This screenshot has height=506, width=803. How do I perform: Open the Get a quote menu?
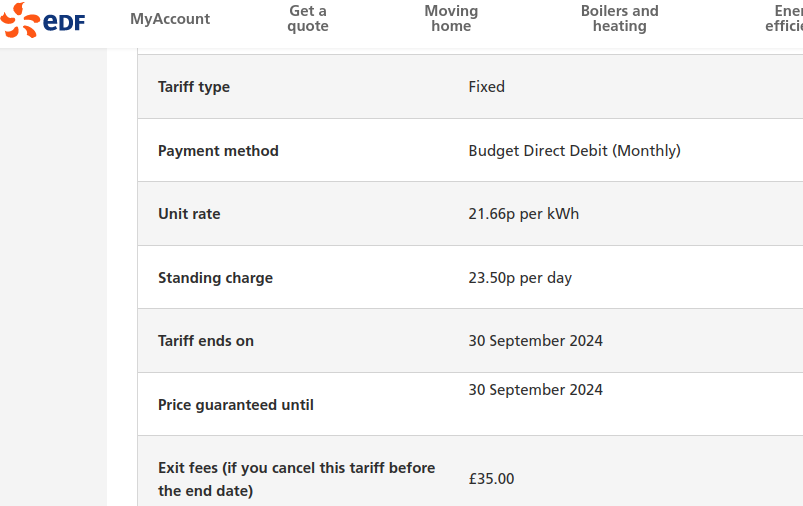coord(308,19)
